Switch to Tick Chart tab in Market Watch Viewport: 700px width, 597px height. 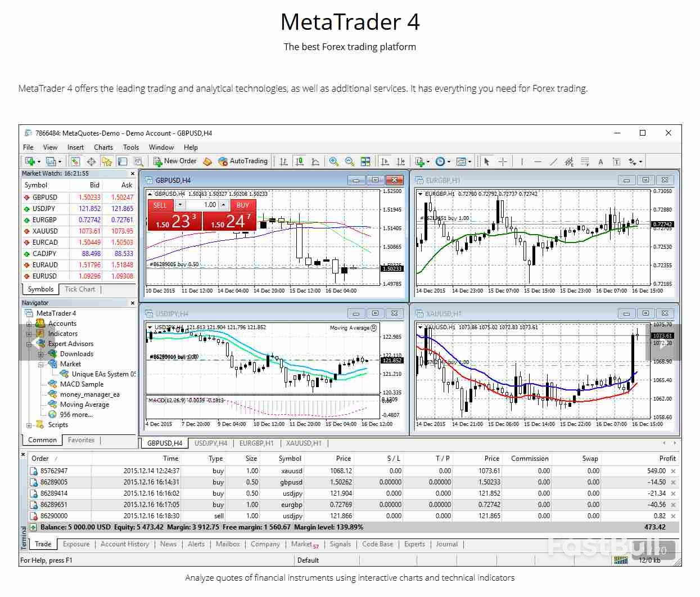pyautogui.click(x=80, y=289)
